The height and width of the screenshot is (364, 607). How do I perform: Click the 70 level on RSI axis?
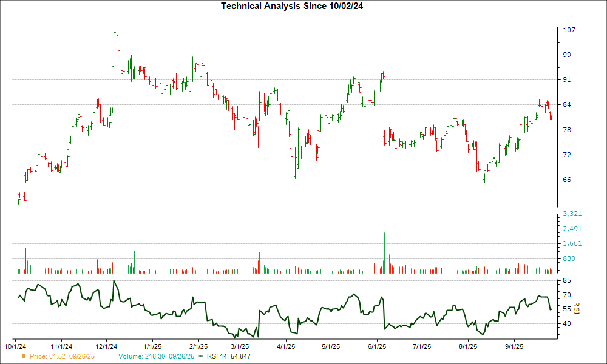coord(568,295)
